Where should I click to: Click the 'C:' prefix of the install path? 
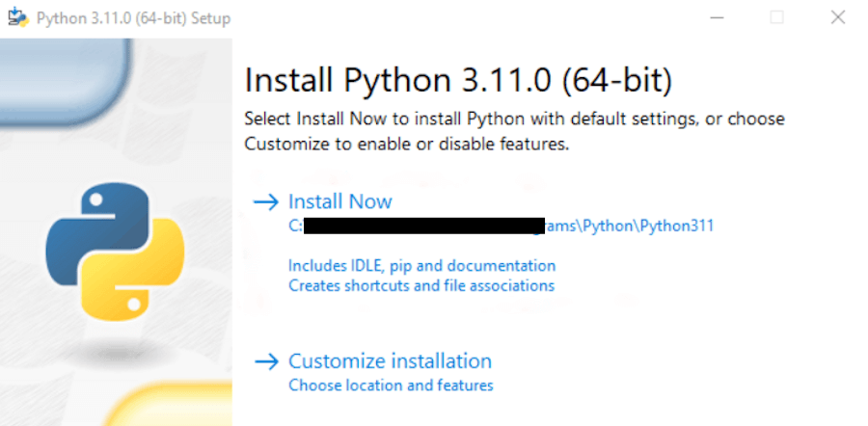coord(296,226)
